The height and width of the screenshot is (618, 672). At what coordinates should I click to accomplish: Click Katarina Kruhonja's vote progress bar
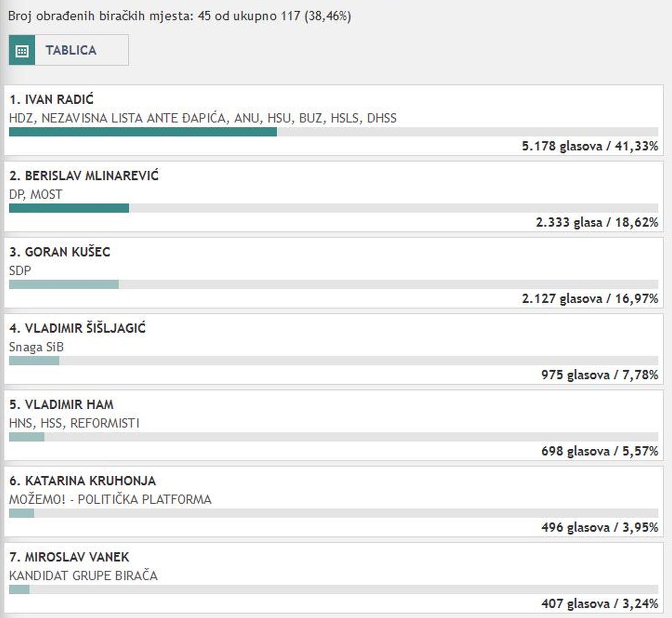333,513
